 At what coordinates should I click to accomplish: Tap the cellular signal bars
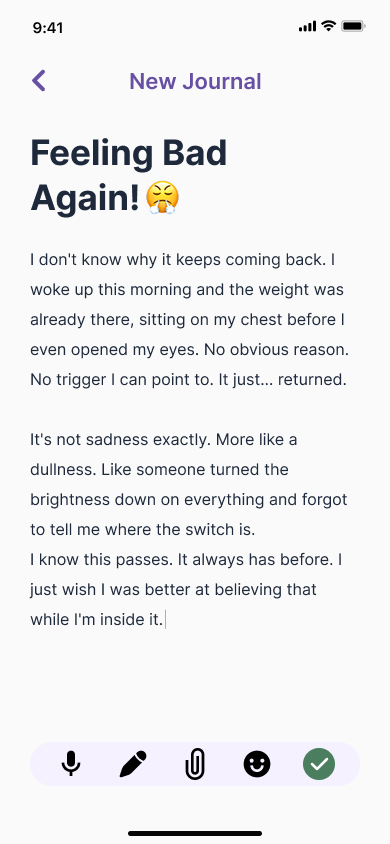pos(308,26)
